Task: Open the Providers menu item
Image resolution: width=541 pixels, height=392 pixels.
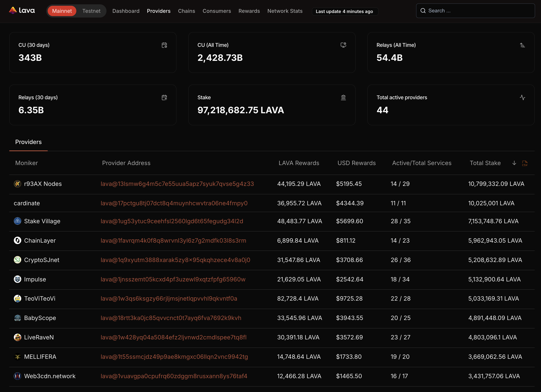Action: coord(159,11)
